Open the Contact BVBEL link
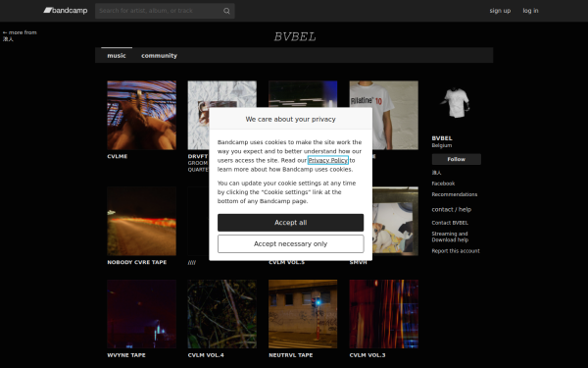Screen dimensions: 588x368 pyautogui.click(x=450, y=223)
